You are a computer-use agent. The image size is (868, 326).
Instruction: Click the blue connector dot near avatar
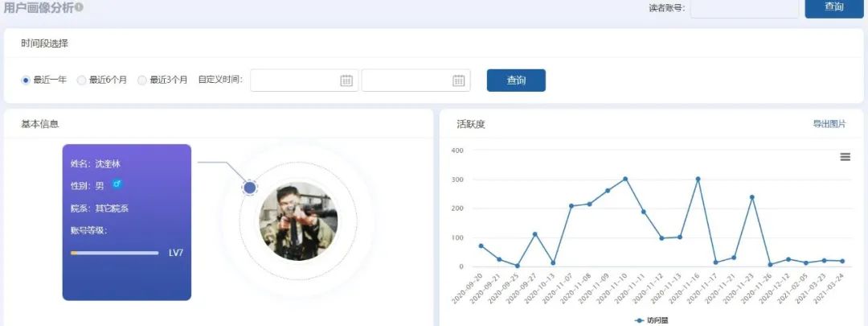coord(250,188)
